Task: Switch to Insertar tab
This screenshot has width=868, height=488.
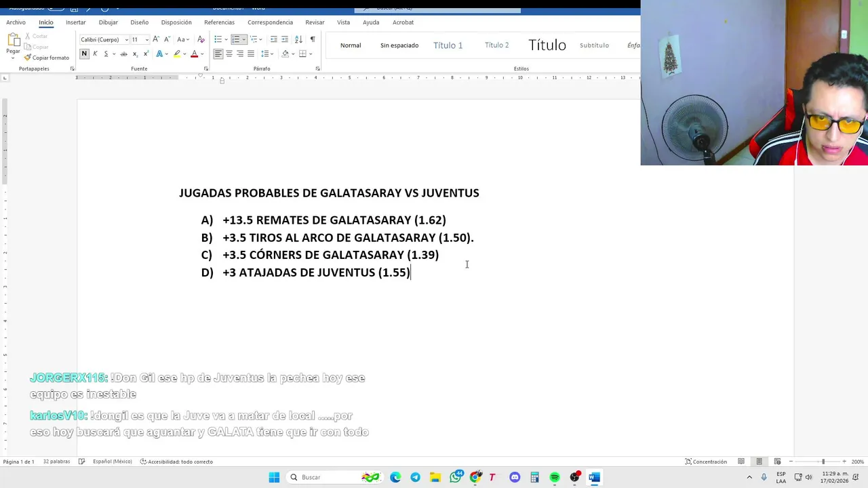Action: click(76, 22)
